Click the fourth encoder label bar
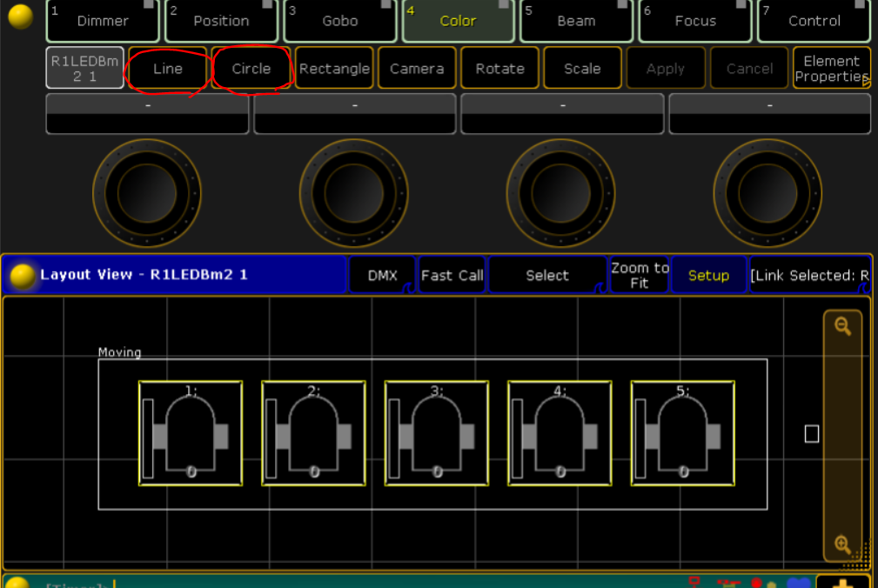 coord(770,114)
